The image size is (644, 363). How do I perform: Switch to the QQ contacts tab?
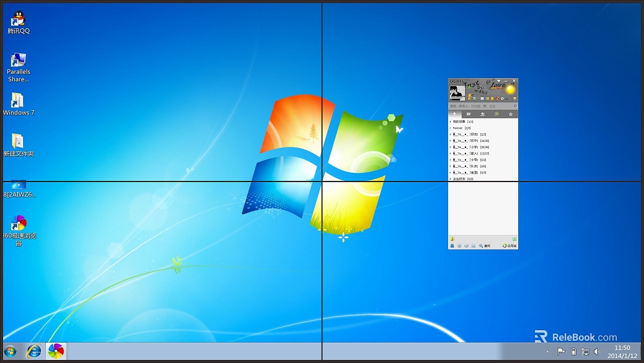pyautogui.click(x=455, y=114)
